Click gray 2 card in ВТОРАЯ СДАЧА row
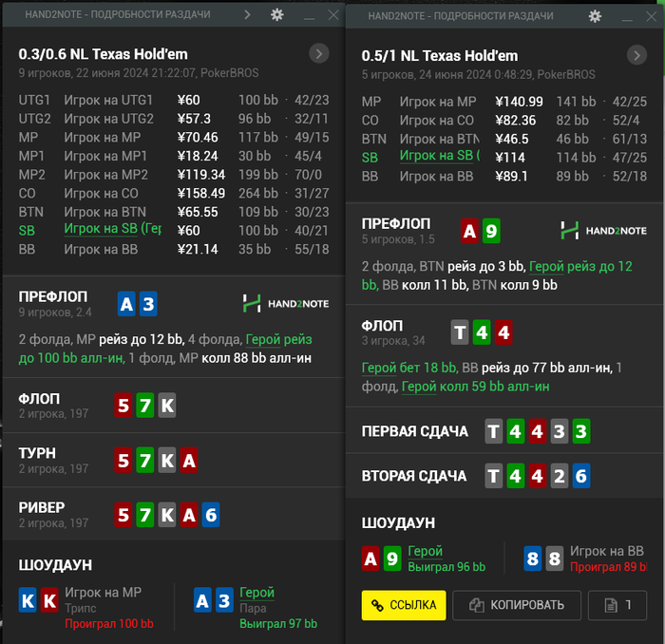This screenshot has height=644, width=665. coord(560,476)
